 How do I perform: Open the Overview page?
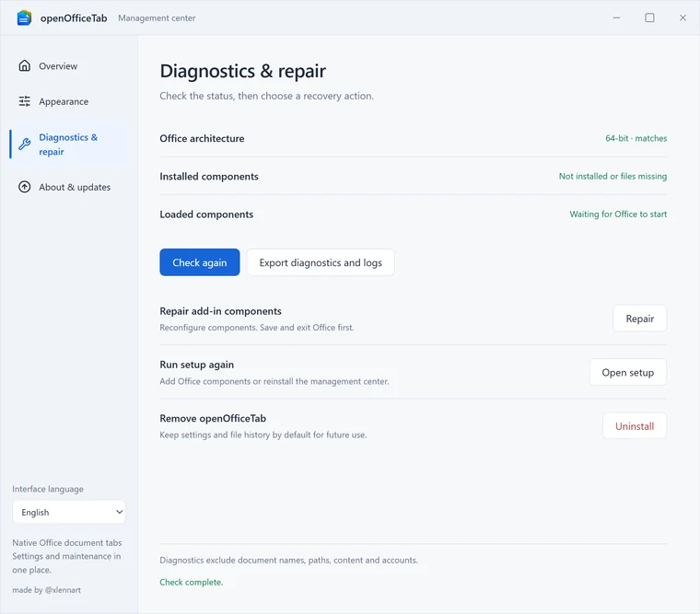[69, 66]
